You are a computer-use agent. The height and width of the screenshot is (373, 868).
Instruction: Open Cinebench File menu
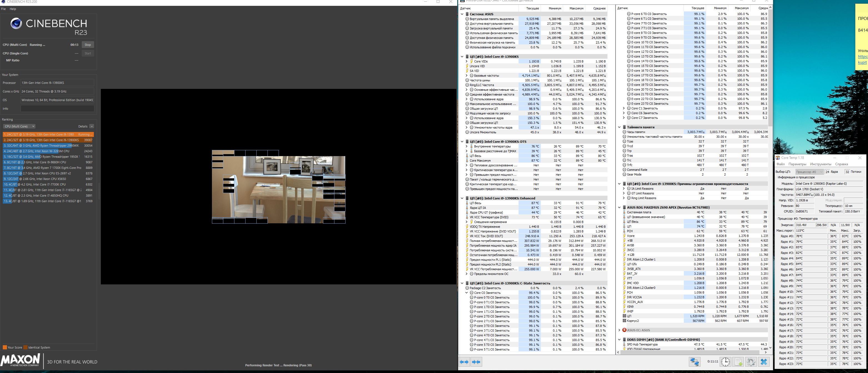pos(3,9)
